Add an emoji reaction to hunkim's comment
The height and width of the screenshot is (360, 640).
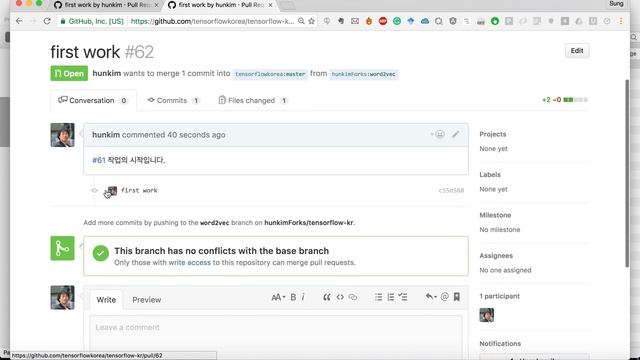(438, 134)
